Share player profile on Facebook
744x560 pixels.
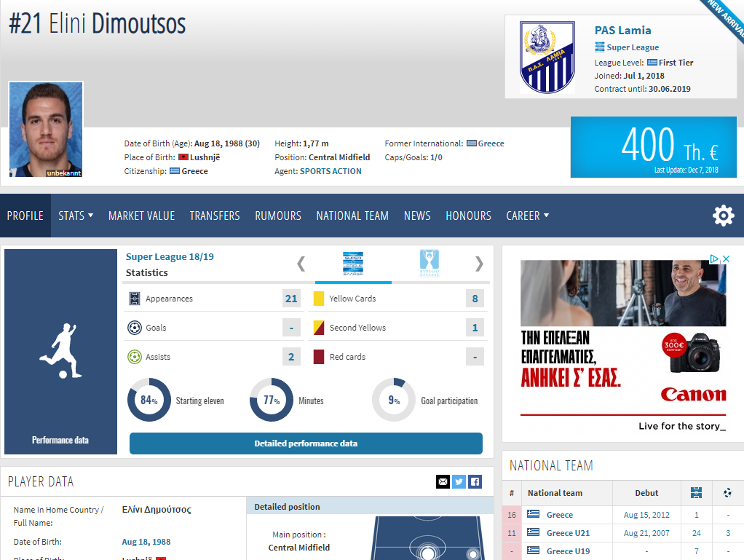point(475,481)
